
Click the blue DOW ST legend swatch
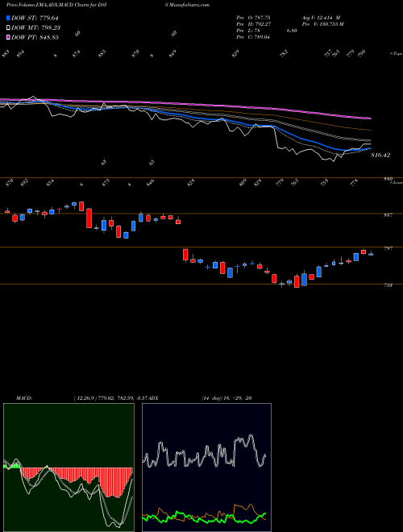pos(8,18)
